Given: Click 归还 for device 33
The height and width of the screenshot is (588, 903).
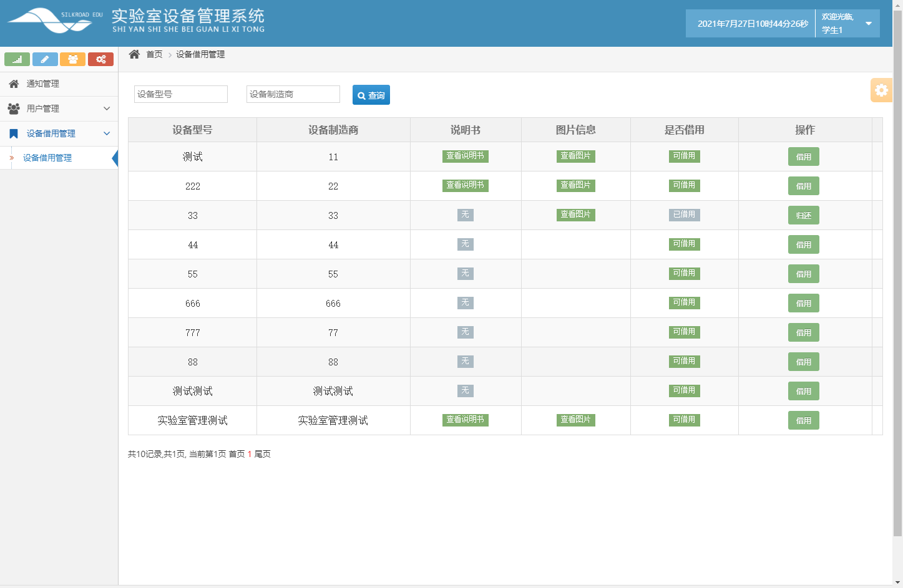Looking at the screenshot, I should 803,214.
